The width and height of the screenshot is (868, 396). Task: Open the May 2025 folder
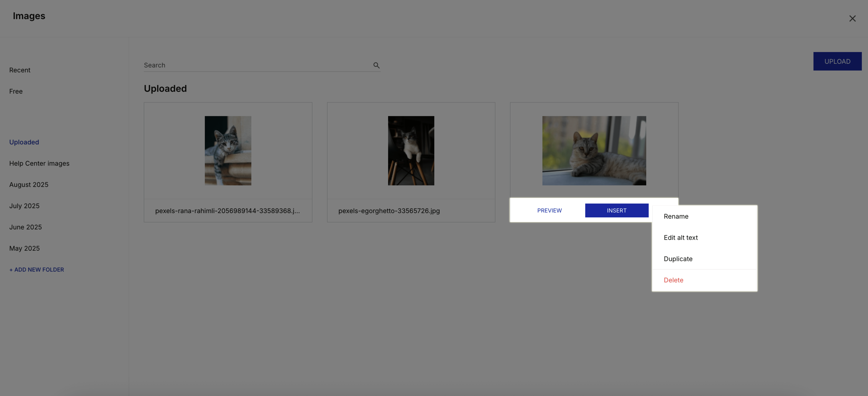[24, 248]
